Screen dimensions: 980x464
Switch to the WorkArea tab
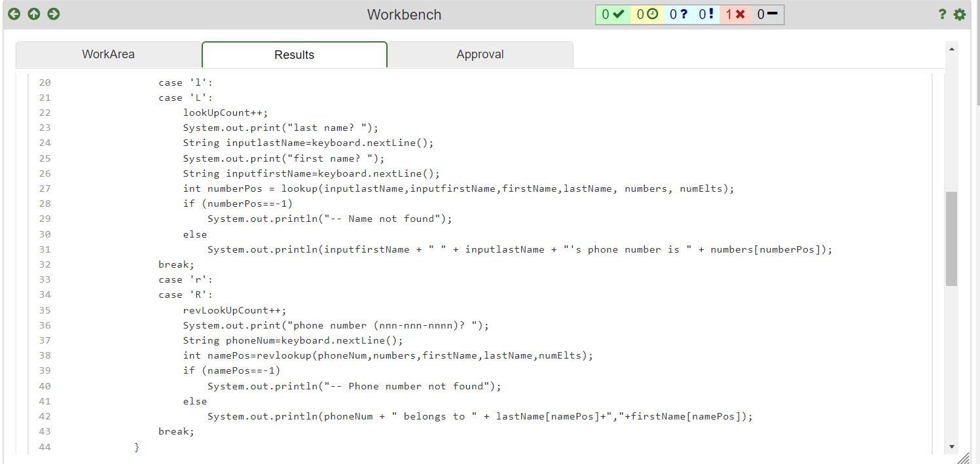pos(108,54)
